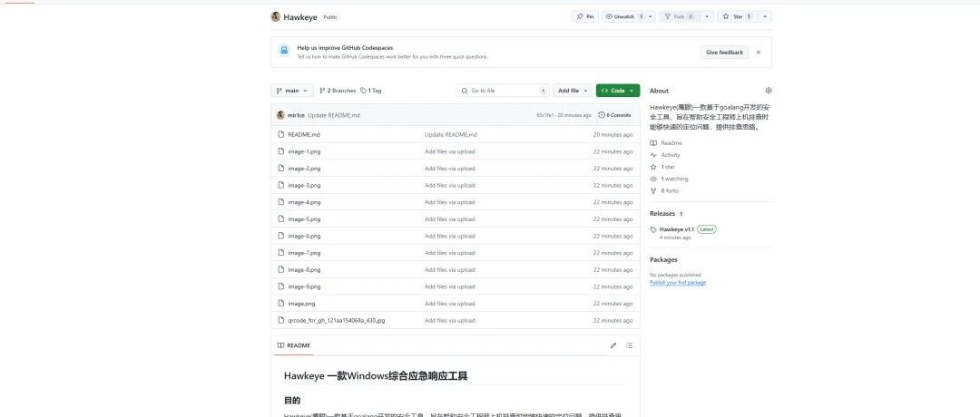980x417 pixels.
Task: Click the file icon next to image-1.png
Action: [281, 151]
